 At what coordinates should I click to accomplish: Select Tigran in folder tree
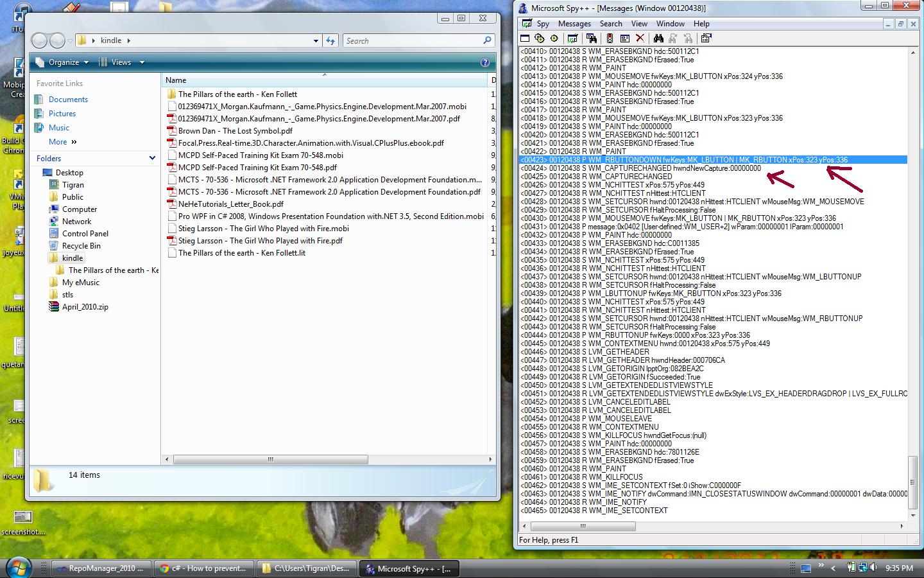(73, 185)
